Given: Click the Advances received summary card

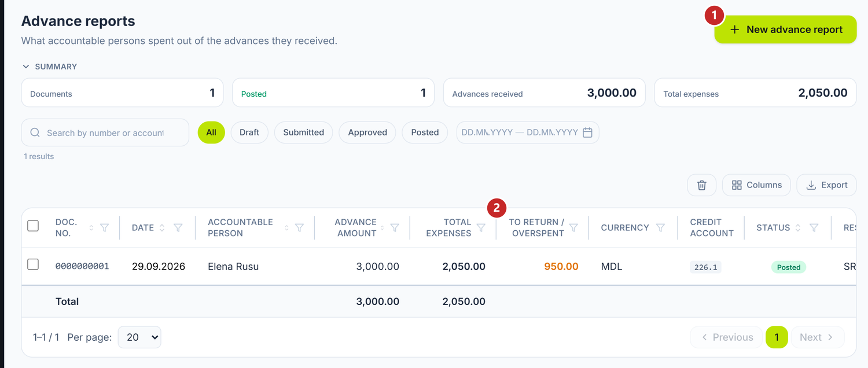Looking at the screenshot, I should click(x=545, y=93).
